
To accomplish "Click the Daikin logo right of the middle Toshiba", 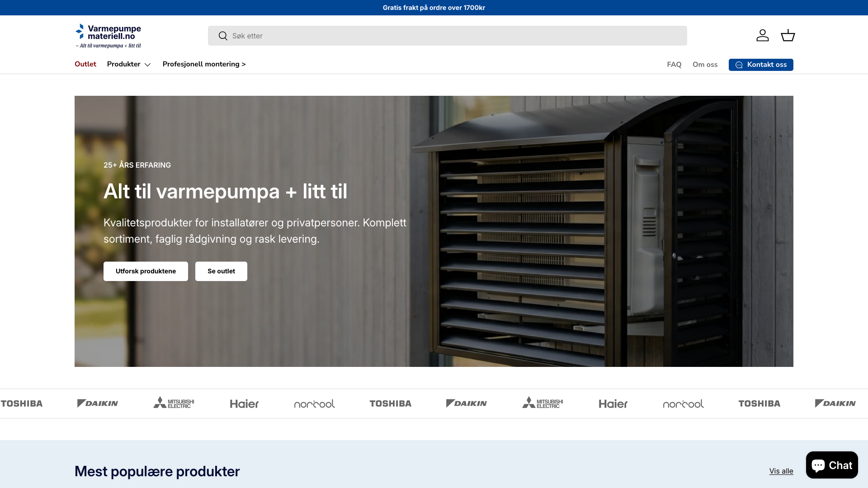I will [x=467, y=404].
